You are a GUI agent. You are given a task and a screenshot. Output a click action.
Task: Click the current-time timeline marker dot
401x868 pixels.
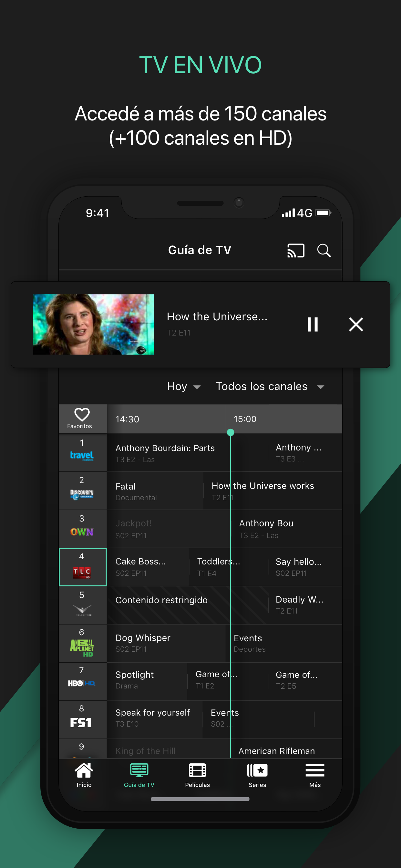click(x=231, y=432)
